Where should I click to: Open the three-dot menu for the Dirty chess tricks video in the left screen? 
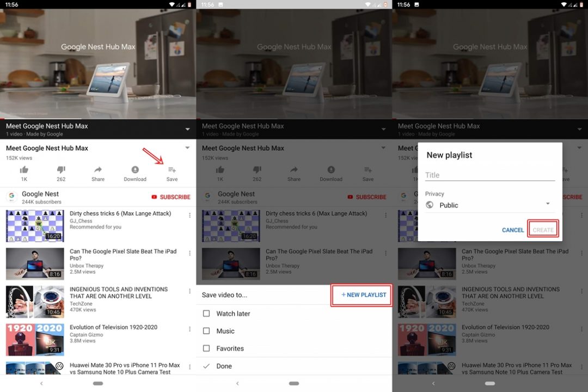(x=190, y=215)
